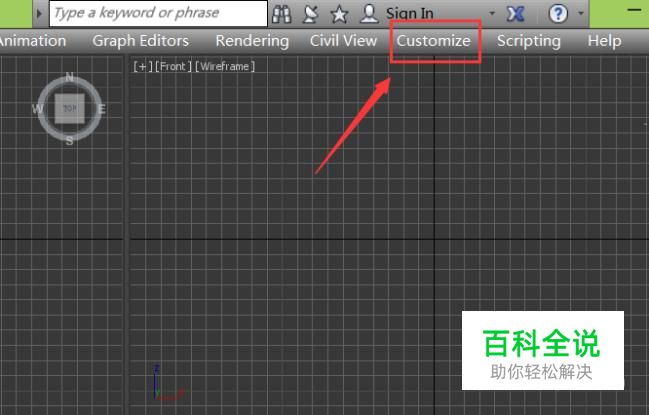Click the Favorites star icon
This screenshot has width=649, height=415.
(x=339, y=14)
